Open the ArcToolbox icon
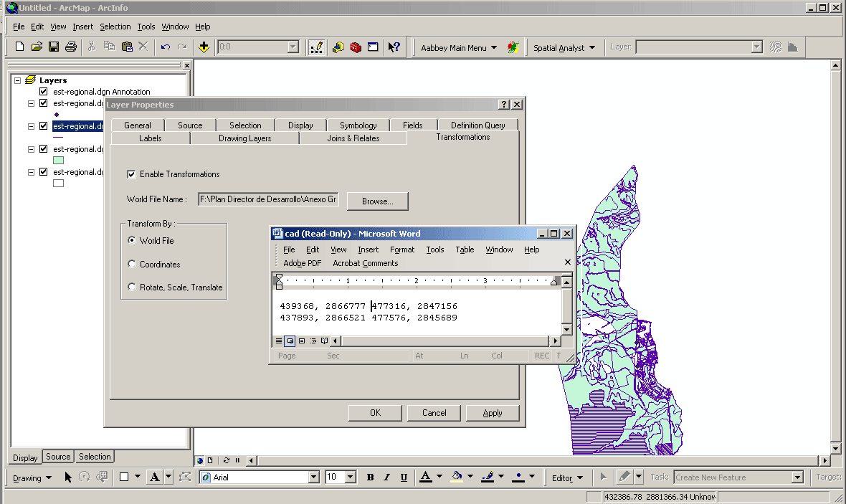846x504 pixels. point(356,46)
